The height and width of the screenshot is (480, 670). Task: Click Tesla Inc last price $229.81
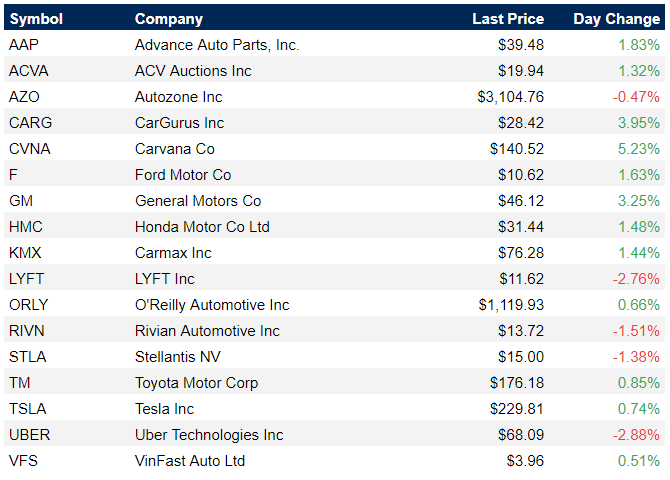[x=517, y=409]
